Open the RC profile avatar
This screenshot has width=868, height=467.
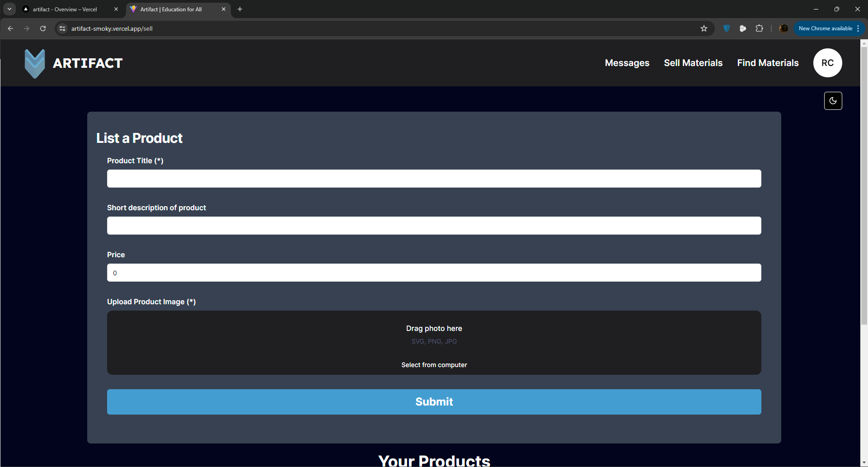pos(827,63)
